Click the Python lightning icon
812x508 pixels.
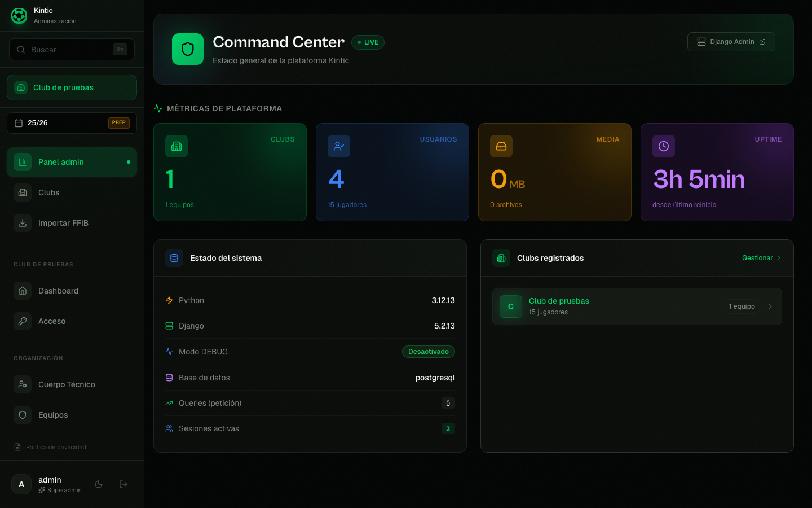coord(169,300)
